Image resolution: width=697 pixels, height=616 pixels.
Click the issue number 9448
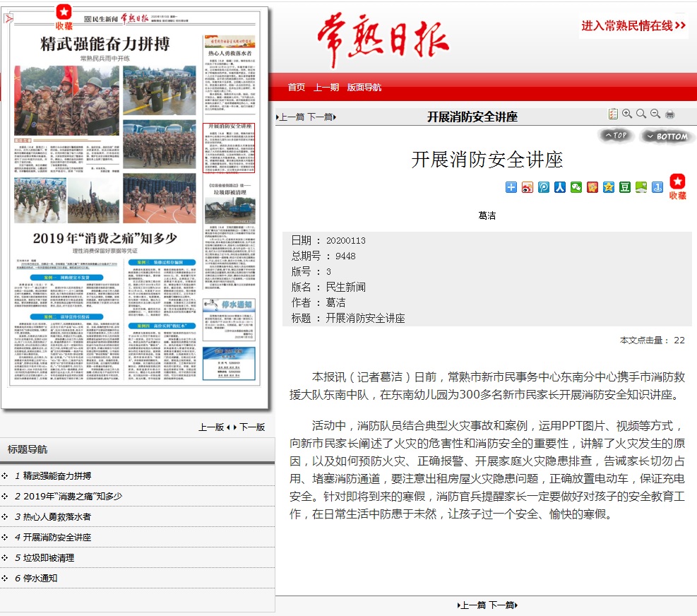click(345, 256)
